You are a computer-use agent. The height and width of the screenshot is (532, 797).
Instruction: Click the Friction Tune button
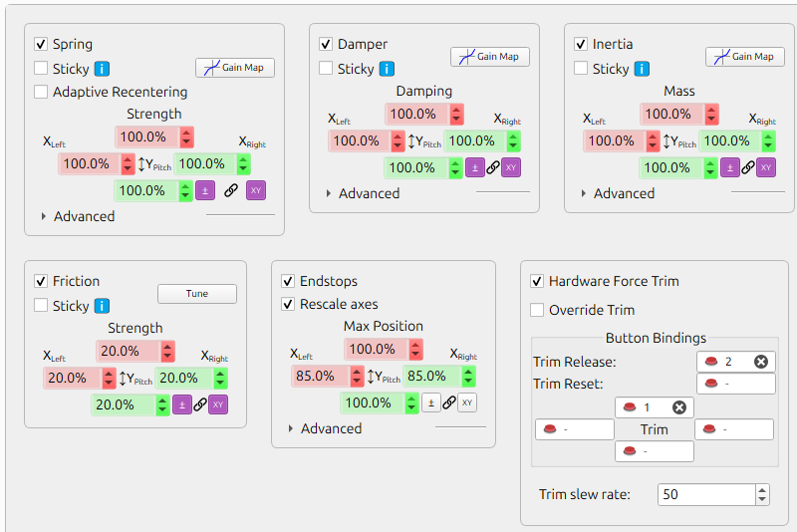[197, 294]
